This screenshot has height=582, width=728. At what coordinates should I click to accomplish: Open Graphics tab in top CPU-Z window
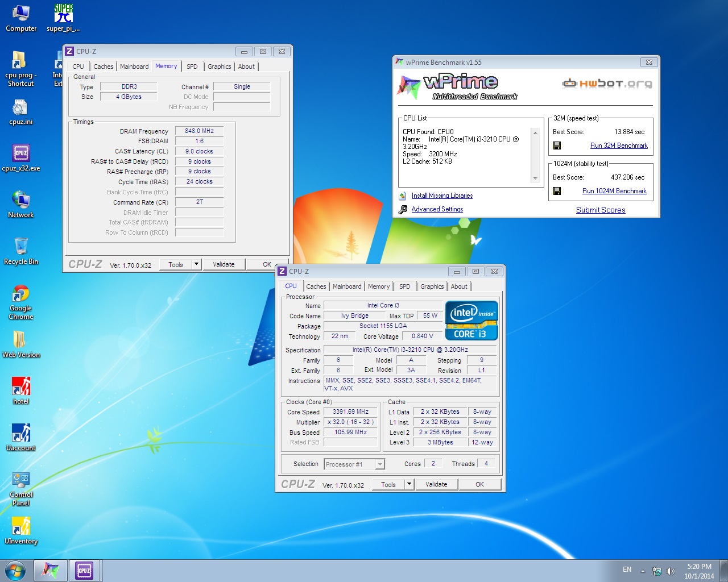[x=219, y=66]
